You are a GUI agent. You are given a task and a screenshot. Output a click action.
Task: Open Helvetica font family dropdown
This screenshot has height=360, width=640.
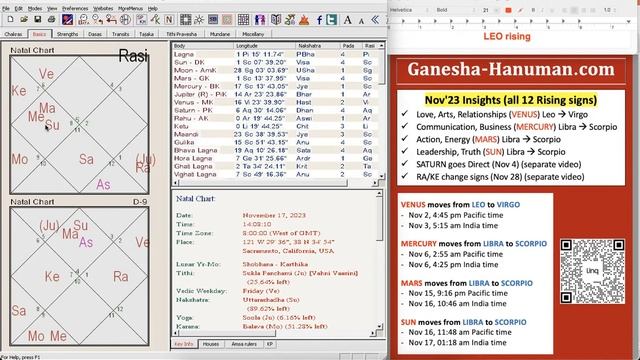[409, 10]
